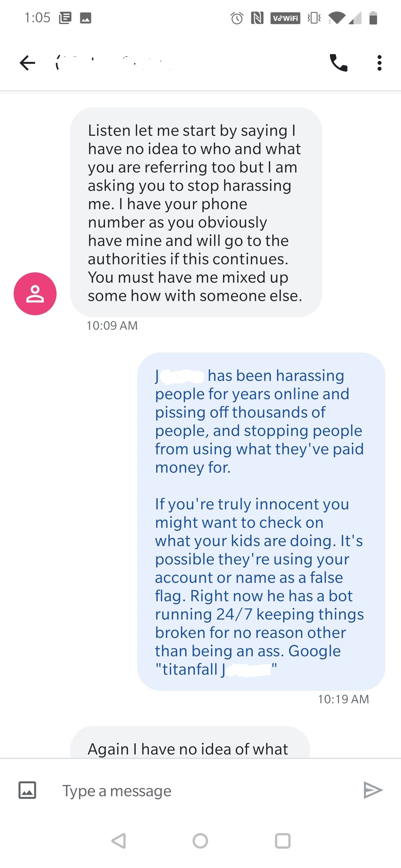Tap the alarm icon in status bar
This screenshot has height=868, width=401.
(237, 18)
